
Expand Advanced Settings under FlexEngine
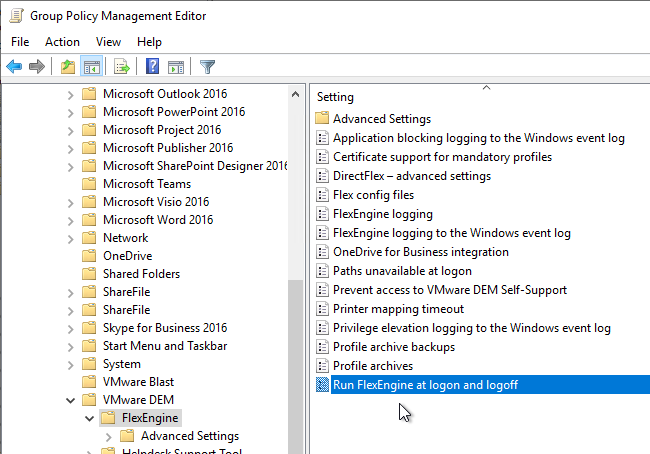[109, 437]
